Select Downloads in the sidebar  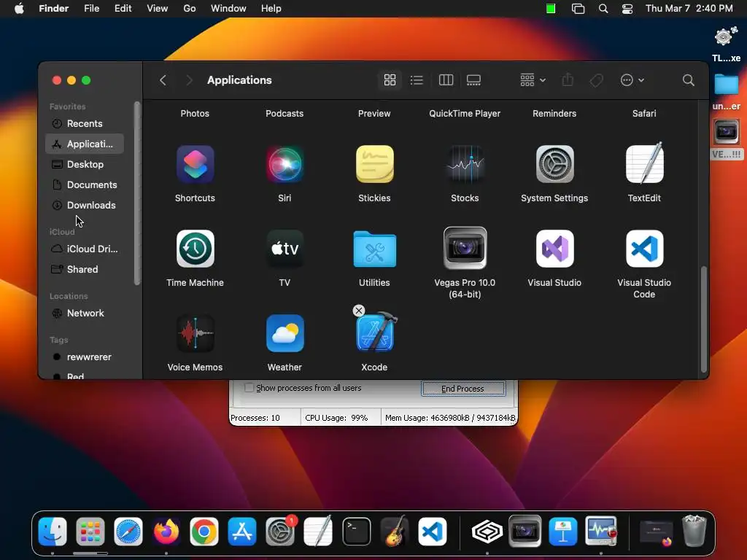[x=85, y=205]
